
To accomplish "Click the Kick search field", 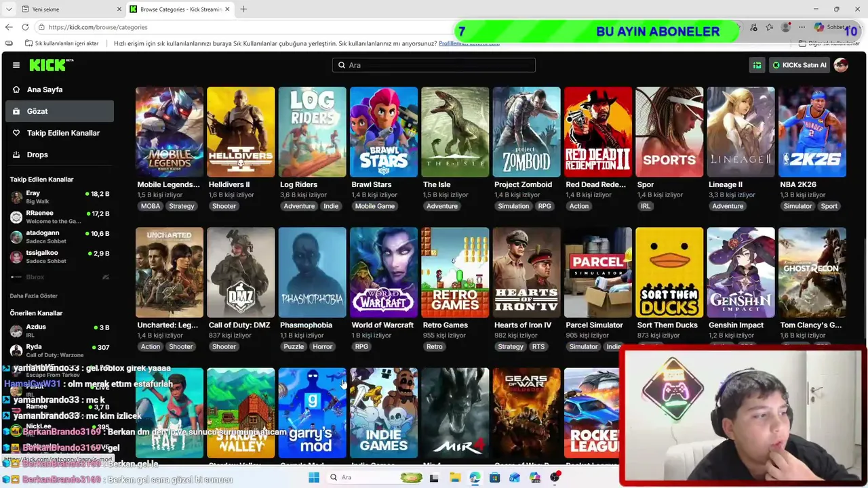I will [434, 65].
